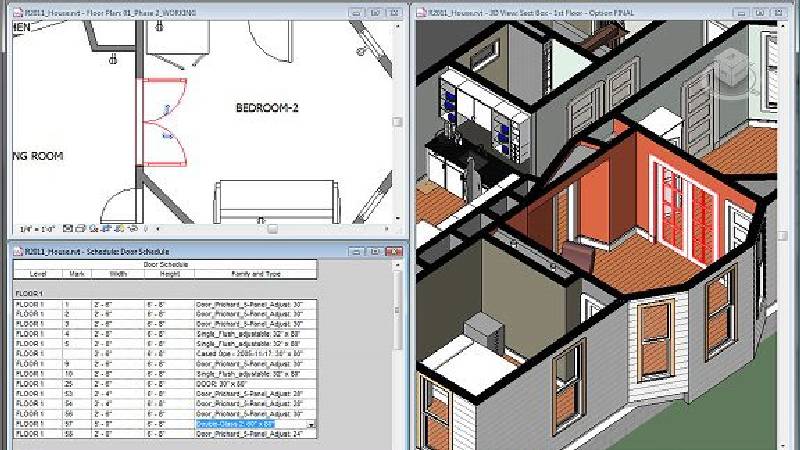800x450 pixels.
Task: Maximize the Door Schedule window
Action: pyautogui.click(x=375, y=252)
